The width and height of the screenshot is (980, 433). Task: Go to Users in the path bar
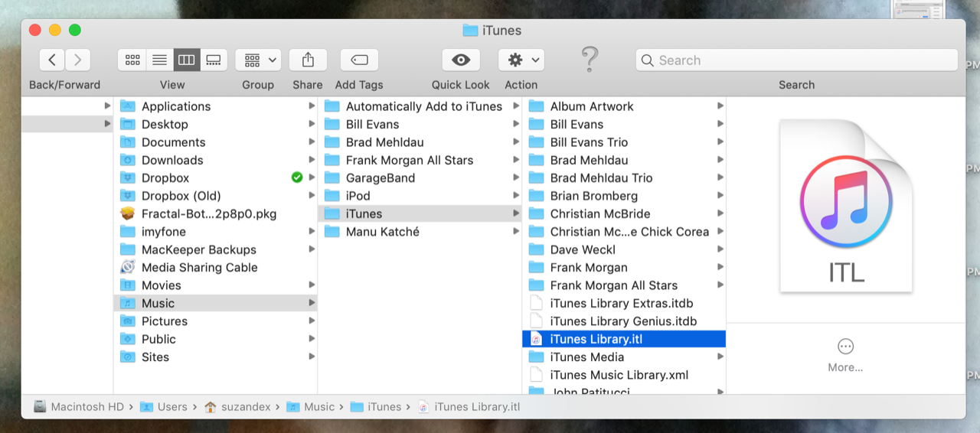click(163, 407)
